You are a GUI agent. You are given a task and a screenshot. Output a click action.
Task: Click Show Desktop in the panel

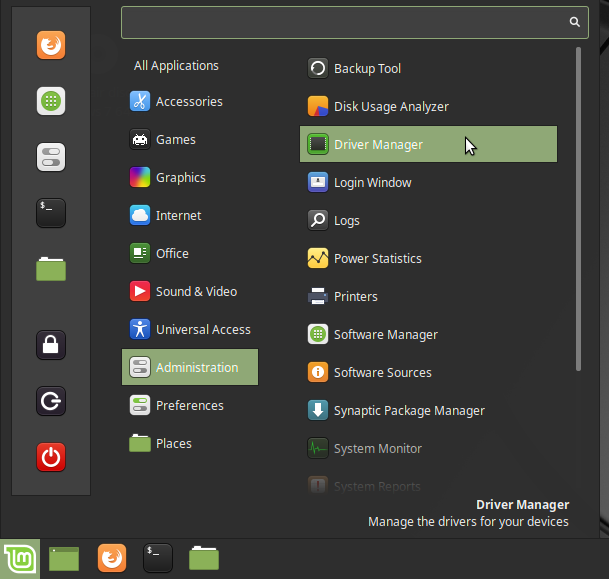64,559
